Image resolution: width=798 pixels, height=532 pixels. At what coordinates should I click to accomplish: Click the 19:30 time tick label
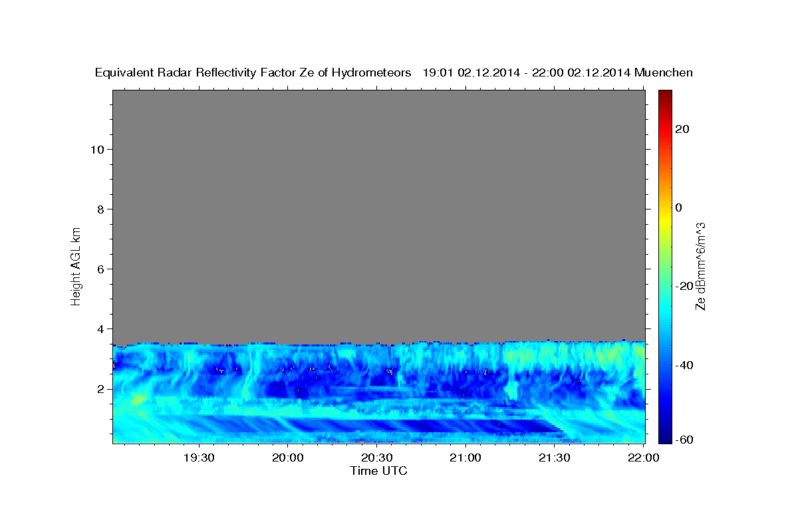(198, 458)
